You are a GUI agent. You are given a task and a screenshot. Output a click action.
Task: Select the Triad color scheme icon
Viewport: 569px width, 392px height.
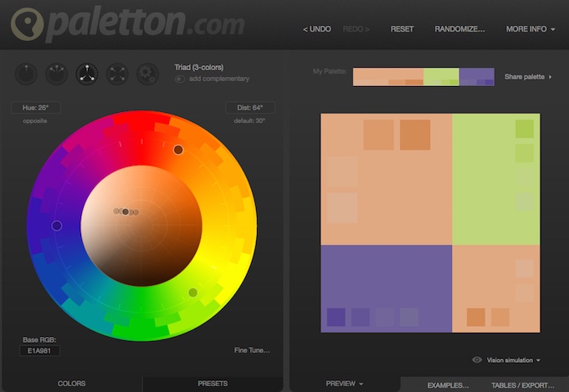[x=87, y=74]
